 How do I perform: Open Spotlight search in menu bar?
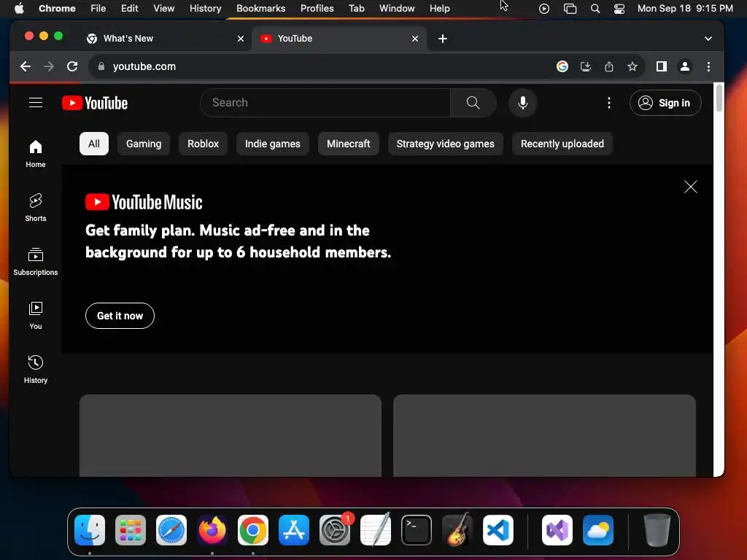(x=595, y=9)
